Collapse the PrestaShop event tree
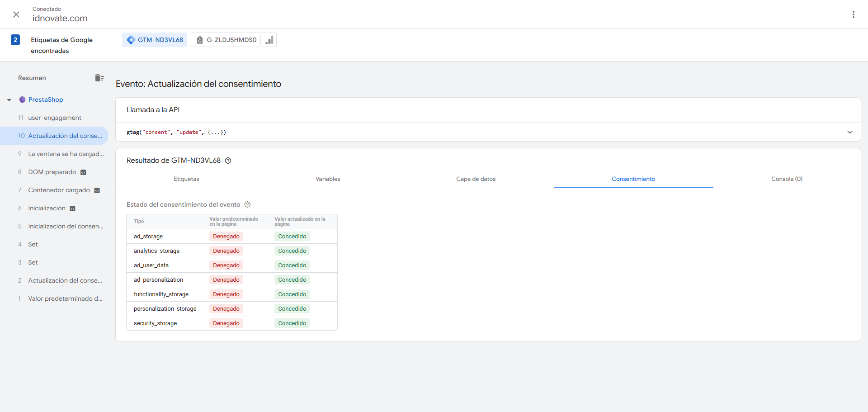Screen dimensions: 868x412 [9, 100]
